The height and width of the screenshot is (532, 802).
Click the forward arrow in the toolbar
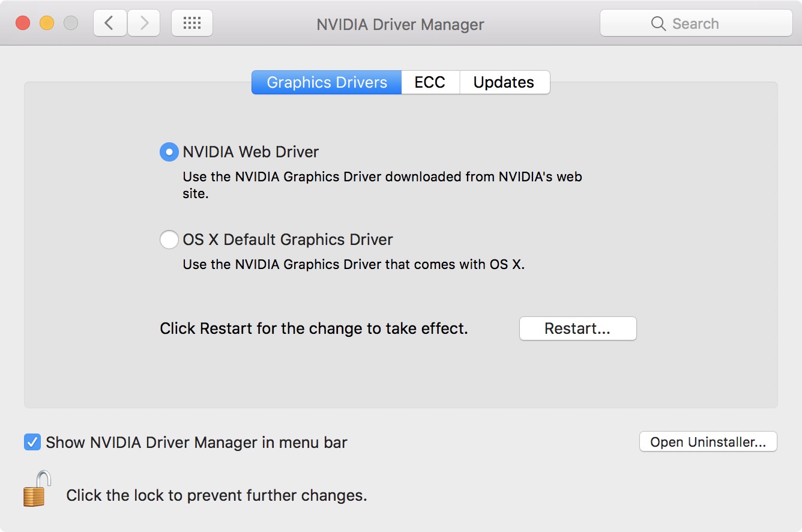[144, 23]
